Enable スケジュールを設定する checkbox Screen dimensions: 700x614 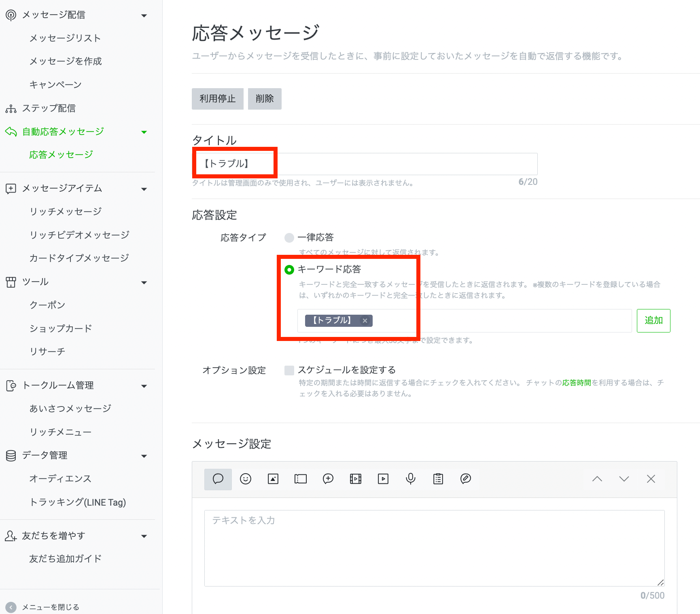[x=289, y=370]
